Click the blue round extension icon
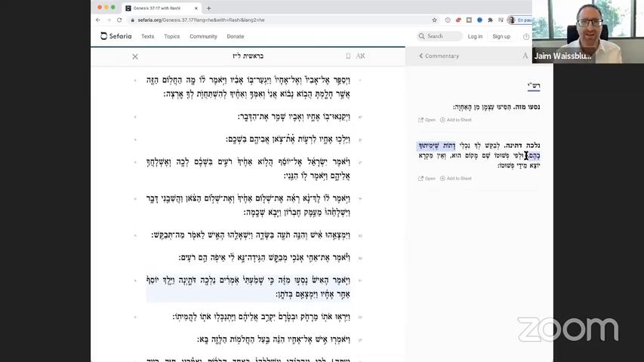Screen dimensions: 644x362 click(x=479, y=20)
